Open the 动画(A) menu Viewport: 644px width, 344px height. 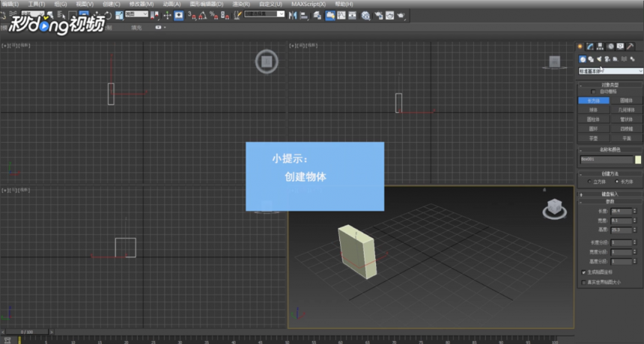pos(171,4)
